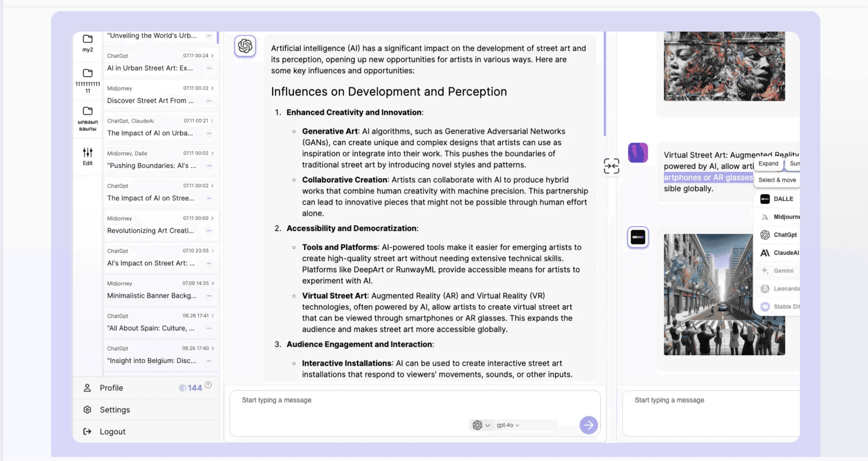This screenshot has height=461, width=868.
Task: Click the main conversation scrollbar
Action: pos(605,84)
